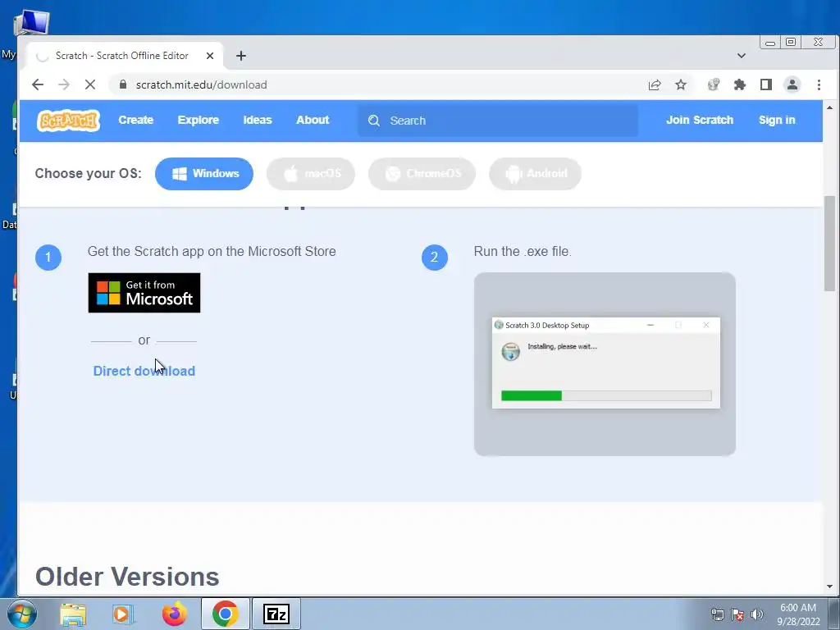
Task: Select ChromeOS as your OS
Action: pos(422,174)
